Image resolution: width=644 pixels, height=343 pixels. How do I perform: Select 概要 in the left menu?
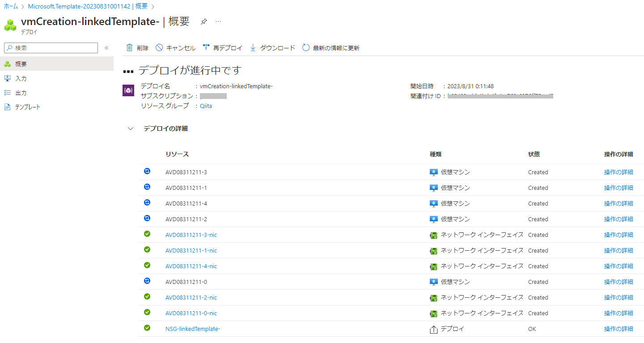pyautogui.click(x=57, y=64)
